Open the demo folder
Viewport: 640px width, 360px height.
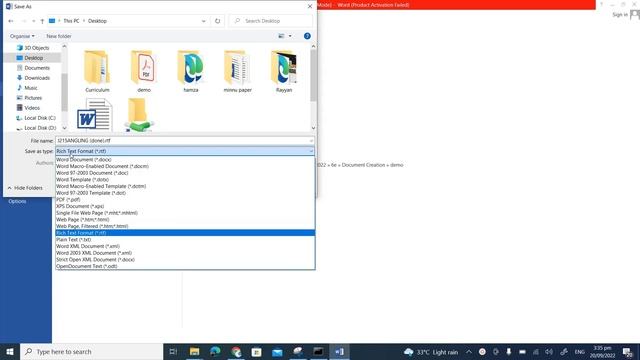144,71
